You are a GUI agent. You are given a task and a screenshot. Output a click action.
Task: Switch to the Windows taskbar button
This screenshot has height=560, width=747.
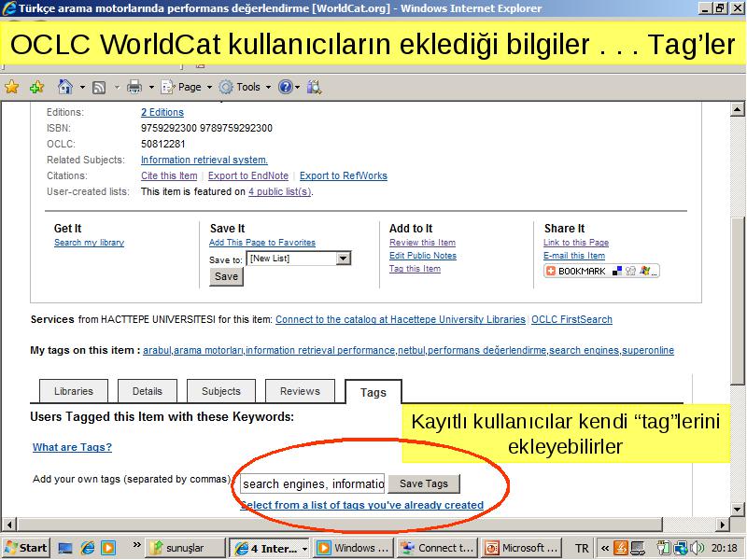click(x=355, y=548)
